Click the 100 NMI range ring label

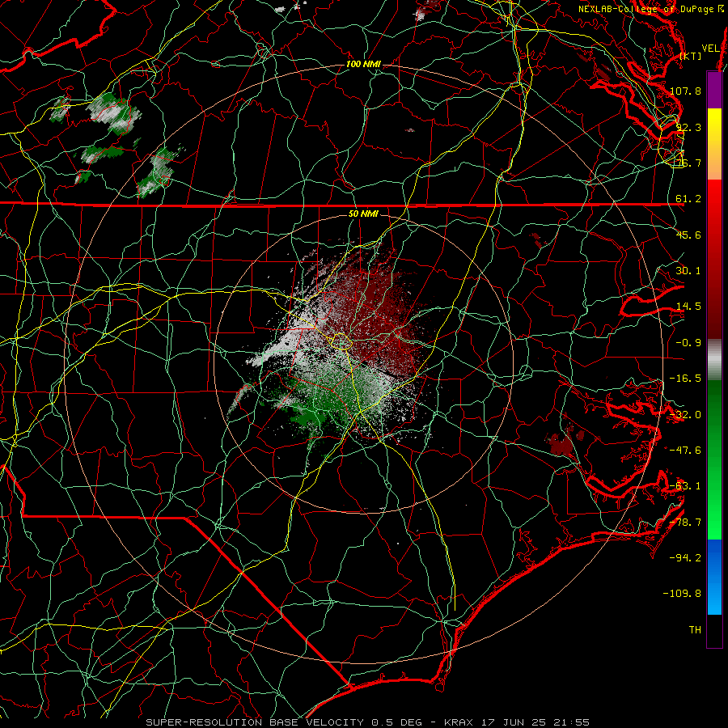pos(363,64)
